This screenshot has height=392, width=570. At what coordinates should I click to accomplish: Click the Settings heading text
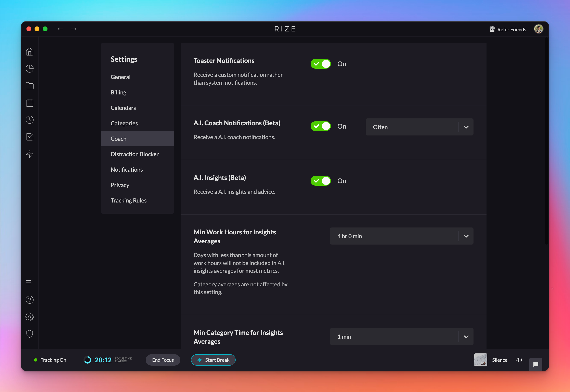124,59
